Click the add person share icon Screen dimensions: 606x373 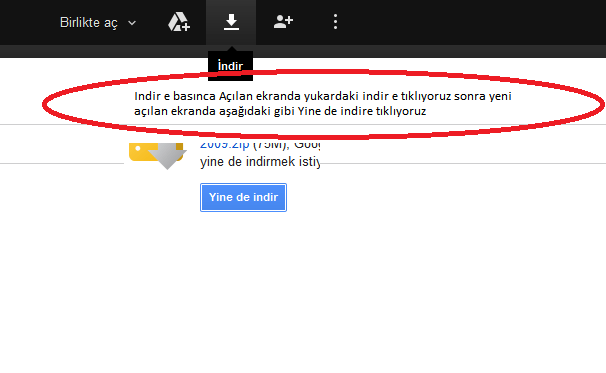click(283, 22)
